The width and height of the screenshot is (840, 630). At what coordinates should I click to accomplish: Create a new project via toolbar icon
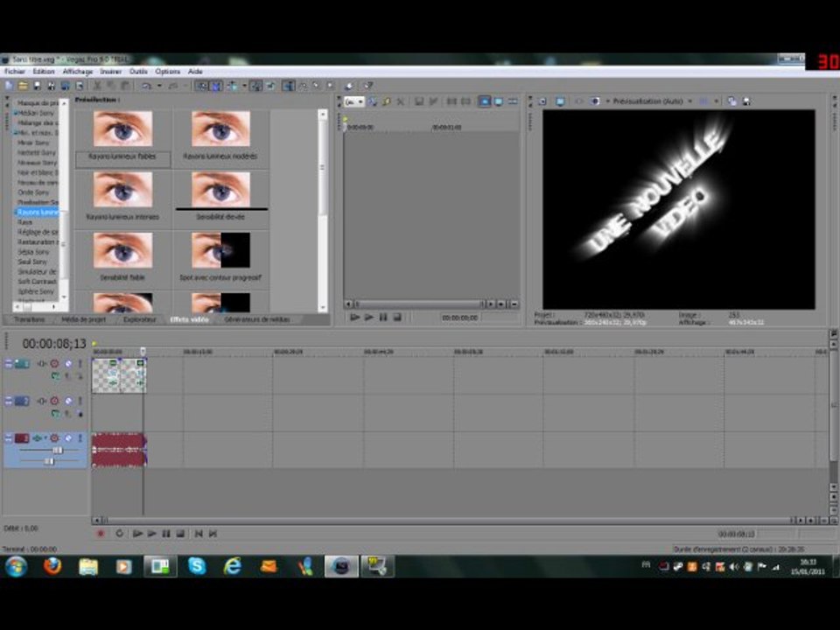pyautogui.click(x=9, y=86)
